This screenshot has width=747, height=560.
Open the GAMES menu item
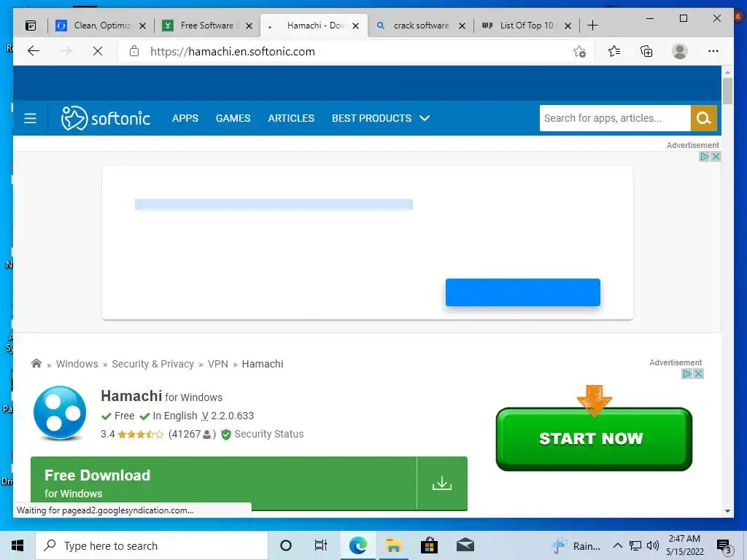pos(233,118)
